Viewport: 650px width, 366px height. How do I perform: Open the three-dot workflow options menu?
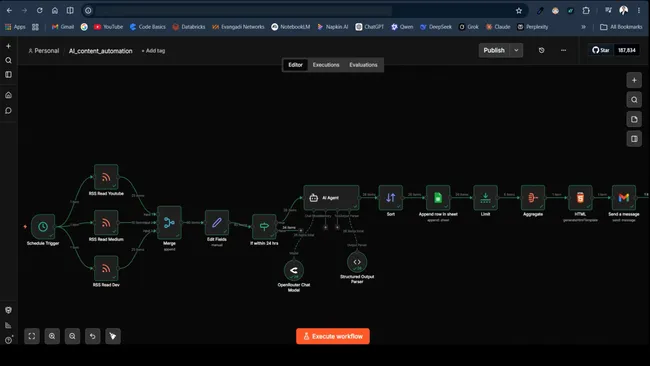pos(563,50)
